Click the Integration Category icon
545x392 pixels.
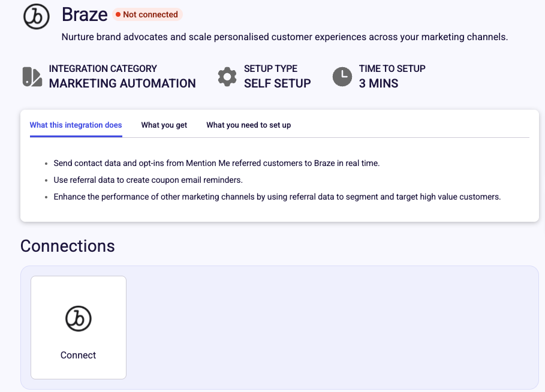(32, 77)
